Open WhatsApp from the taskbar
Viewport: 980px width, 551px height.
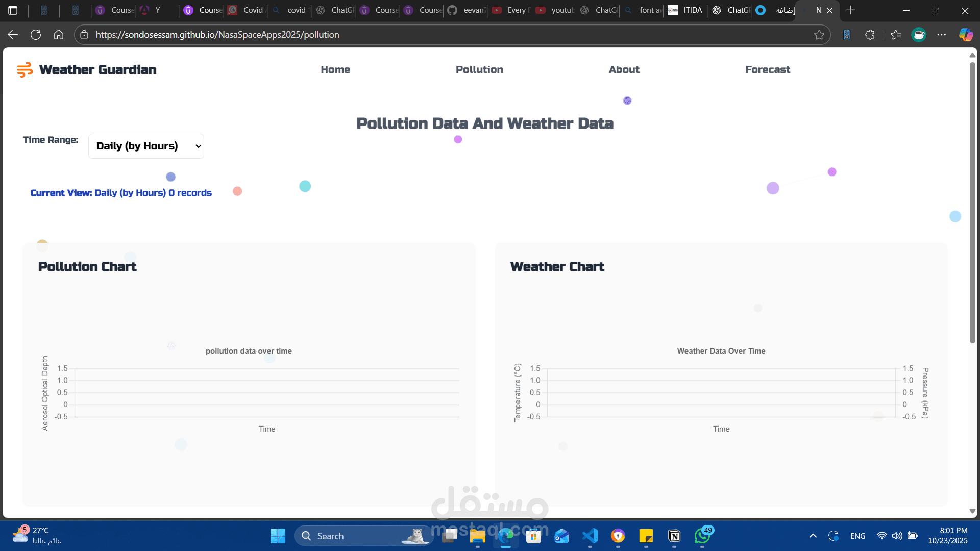click(x=702, y=536)
